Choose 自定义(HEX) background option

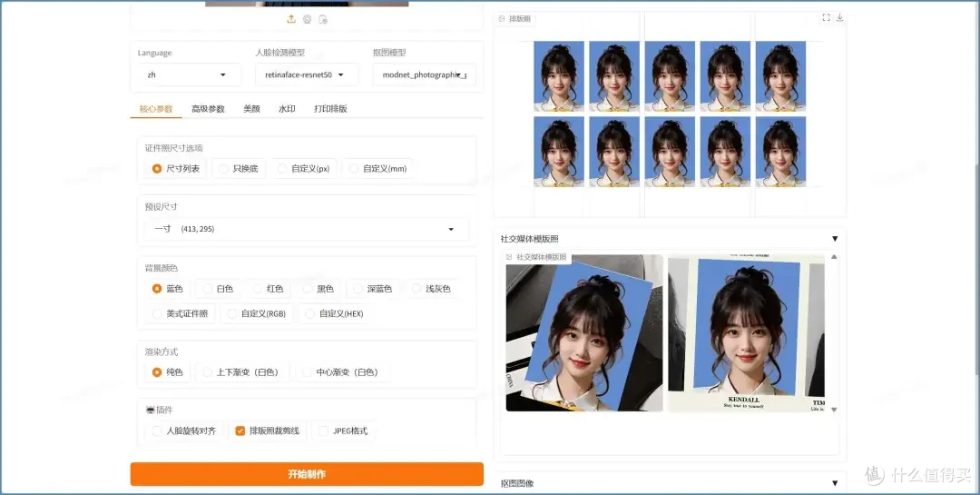tap(334, 313)
